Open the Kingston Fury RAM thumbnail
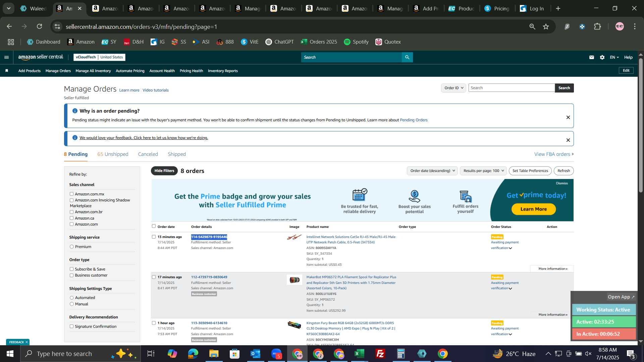The height and width of the screenshot is (362, 644). pos(294,325)
